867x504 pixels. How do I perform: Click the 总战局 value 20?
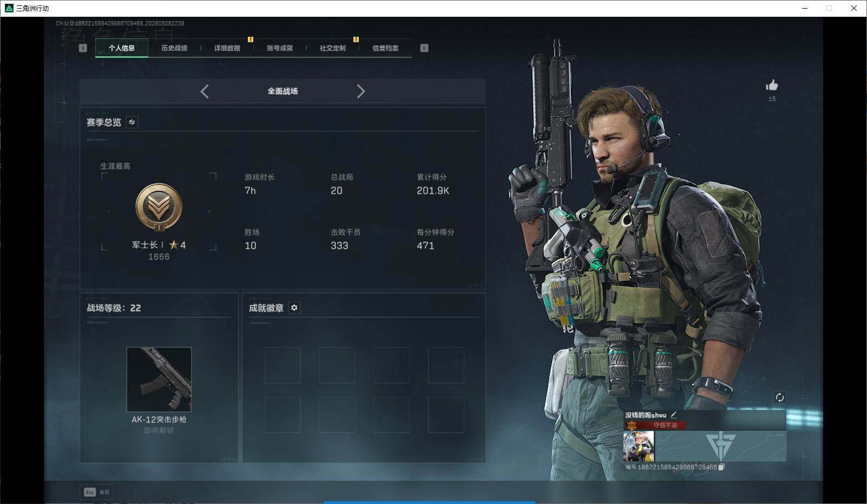coord(337,190)
